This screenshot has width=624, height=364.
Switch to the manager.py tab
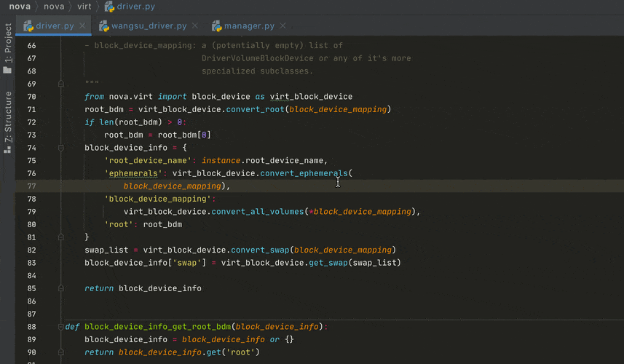(249, 26)
